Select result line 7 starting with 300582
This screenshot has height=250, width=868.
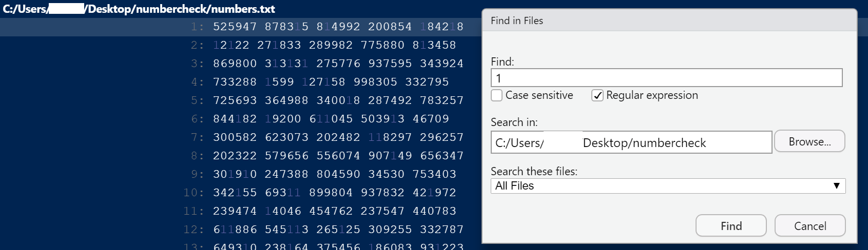(241, 137)
